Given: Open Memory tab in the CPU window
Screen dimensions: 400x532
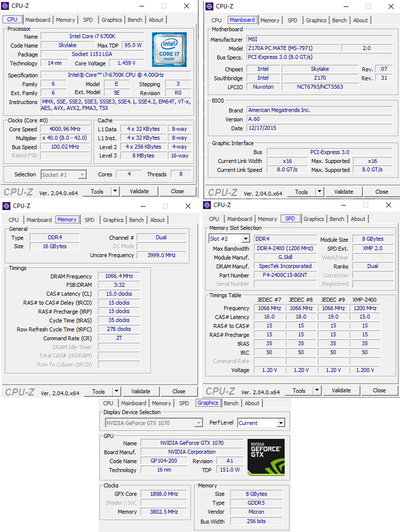Looking at the screenshot, I should [65, 20].
